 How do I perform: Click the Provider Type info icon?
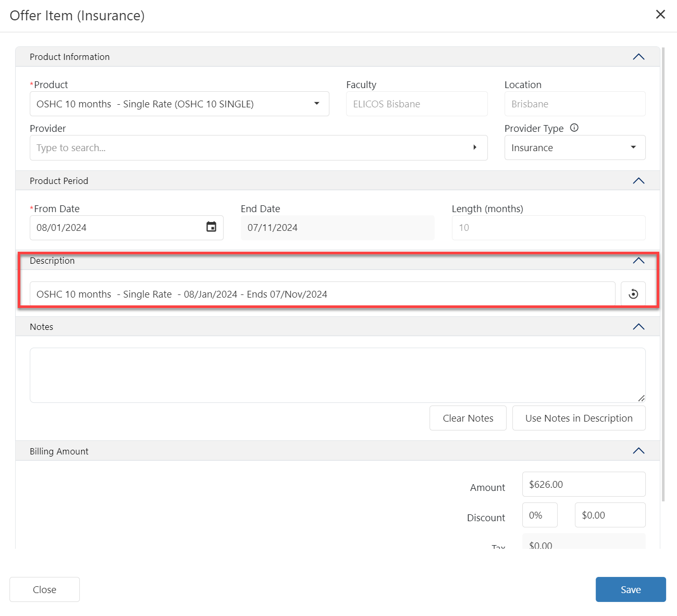click(x=574, y=128)
